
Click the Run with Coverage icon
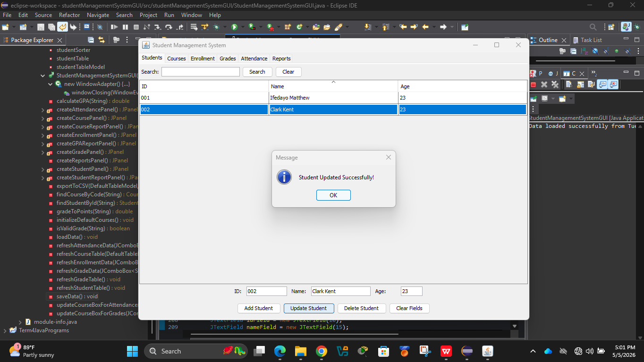[252, 27]
